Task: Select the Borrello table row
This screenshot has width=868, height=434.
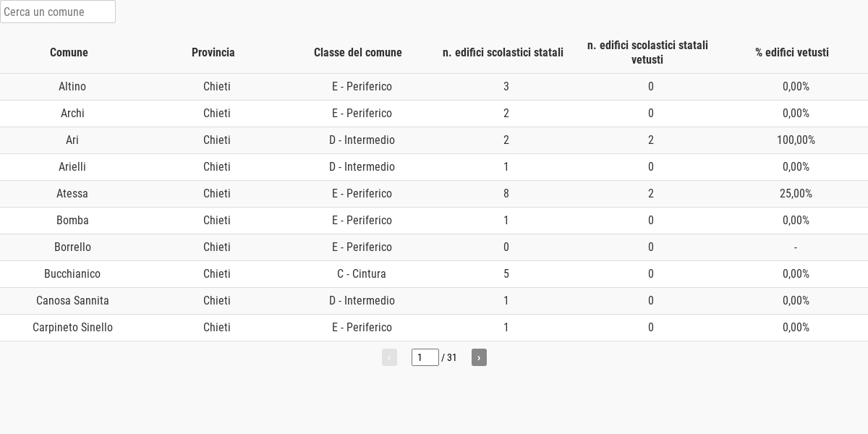Action: (x=434, y=247)
